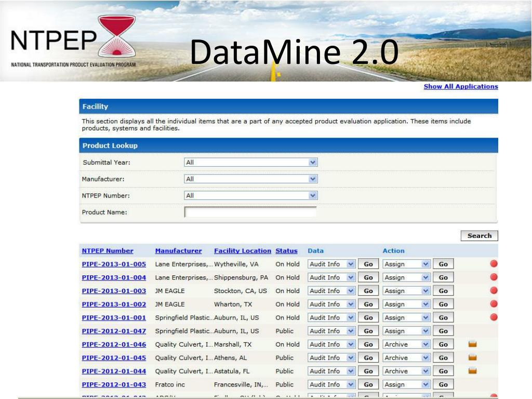Open the PIPE-2012-01-045 link
This screenshot has height=399, width=532.
[114, 357]
